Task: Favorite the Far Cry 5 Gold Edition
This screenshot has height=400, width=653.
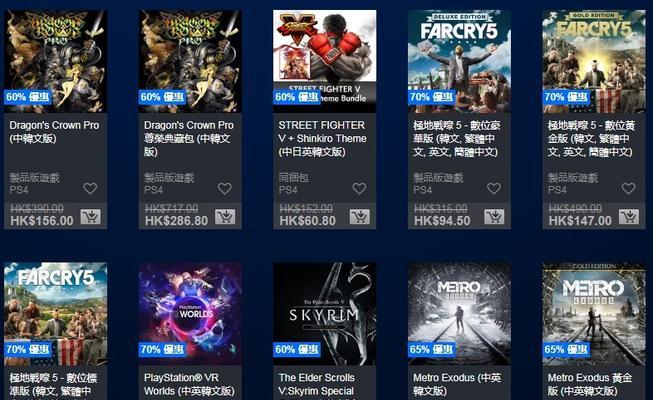Action: 628,188
